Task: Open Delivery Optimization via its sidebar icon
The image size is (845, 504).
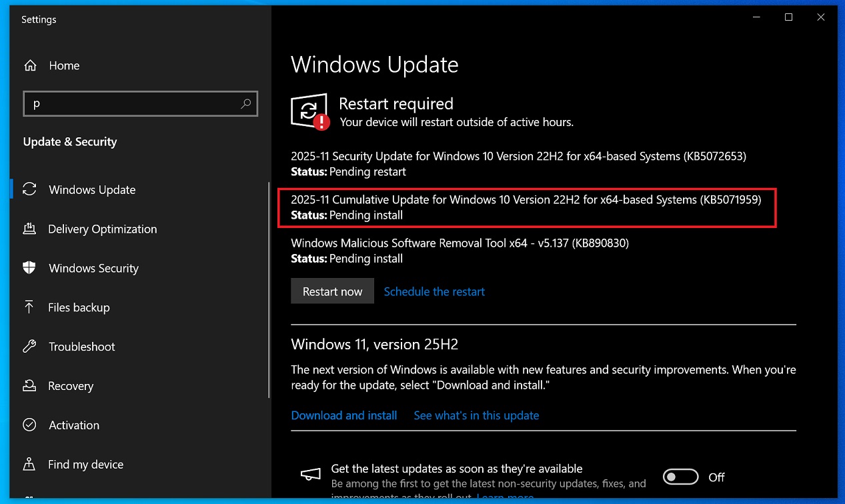Action: pos(29,229)
